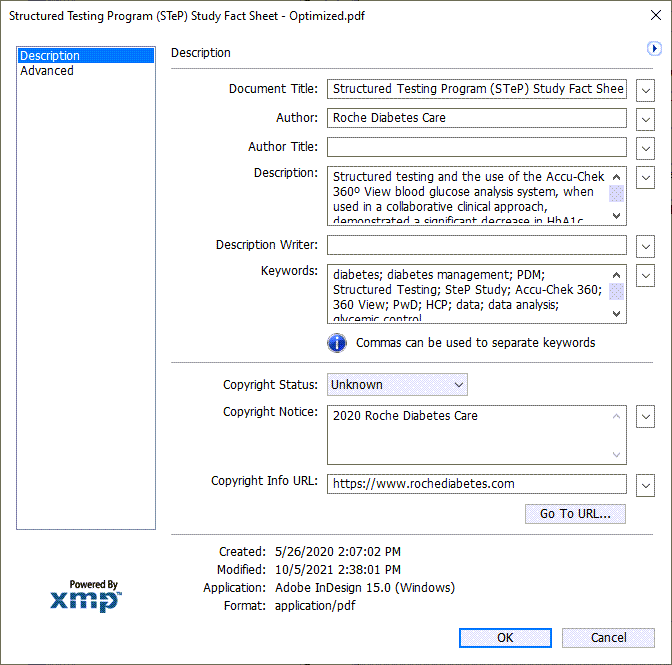Open the Copyright Info URL dropdown arrow
This screenshot has width=672, height=665.
click(x=645, y=485)
